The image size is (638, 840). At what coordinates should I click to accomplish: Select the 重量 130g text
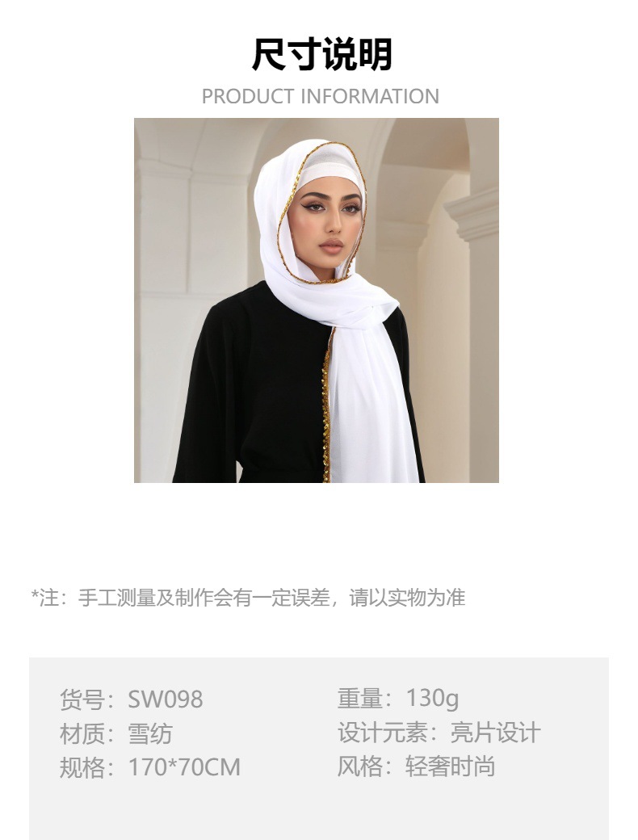point(398,698)
